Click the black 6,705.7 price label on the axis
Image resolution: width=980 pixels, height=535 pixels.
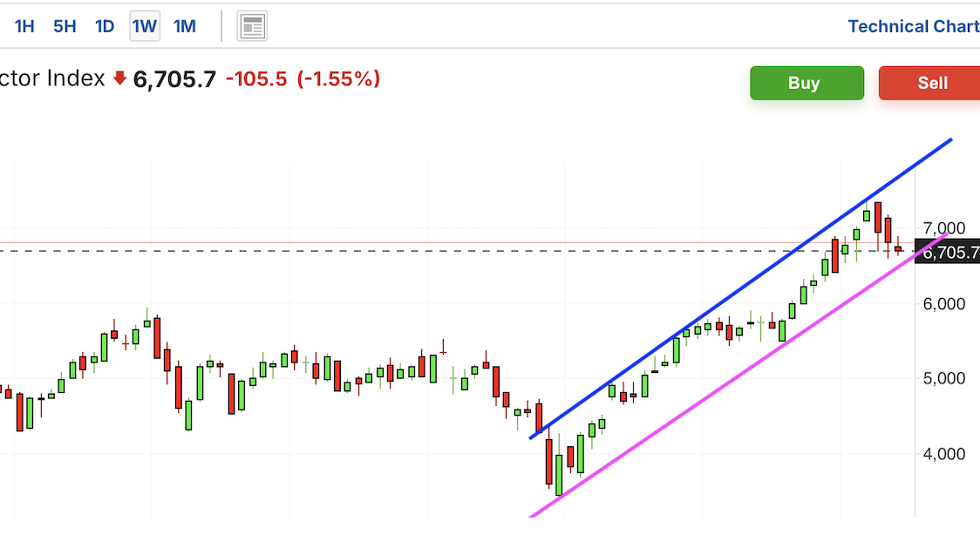tap(948, 252)
